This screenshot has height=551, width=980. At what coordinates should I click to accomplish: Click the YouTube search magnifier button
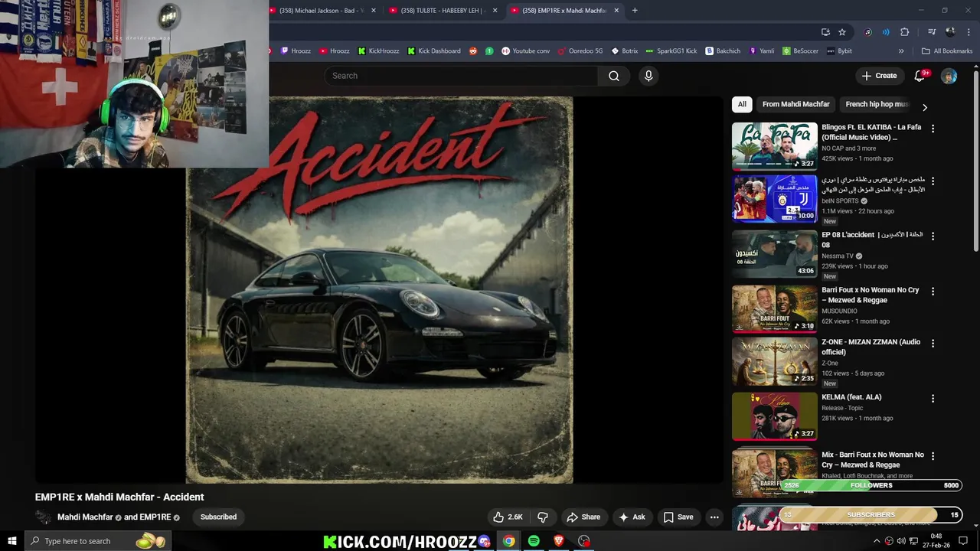[613, 76]
